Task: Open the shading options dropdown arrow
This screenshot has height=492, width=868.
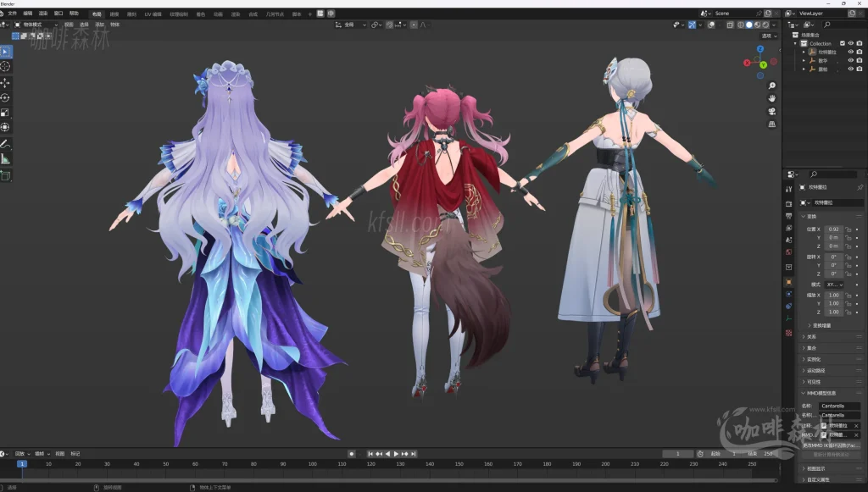Action: tap(774, 25)
